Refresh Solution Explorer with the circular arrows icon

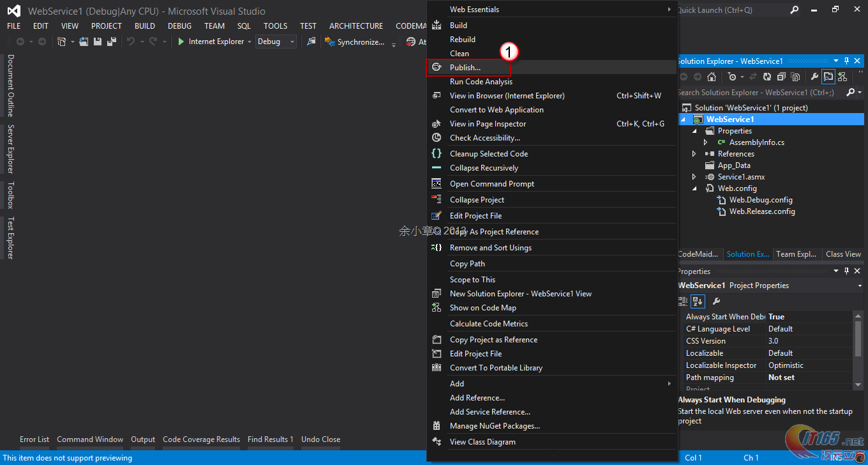(x=767, y=77)
